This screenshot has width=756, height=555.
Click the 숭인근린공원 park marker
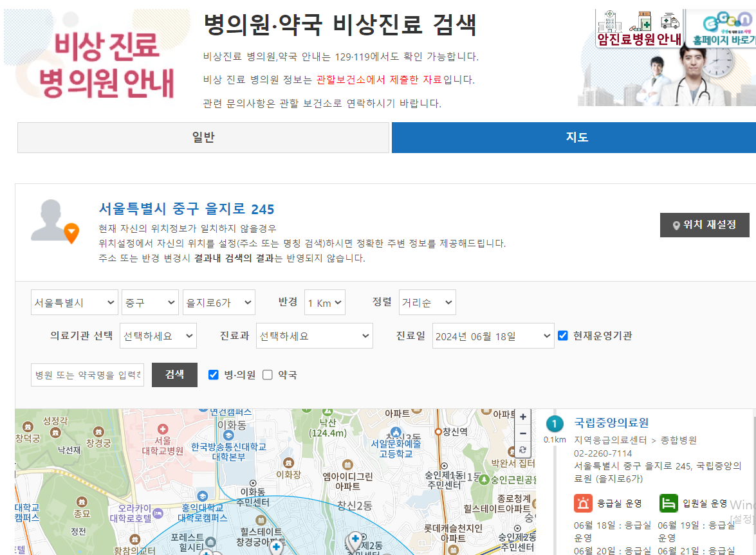pos(484,480)
